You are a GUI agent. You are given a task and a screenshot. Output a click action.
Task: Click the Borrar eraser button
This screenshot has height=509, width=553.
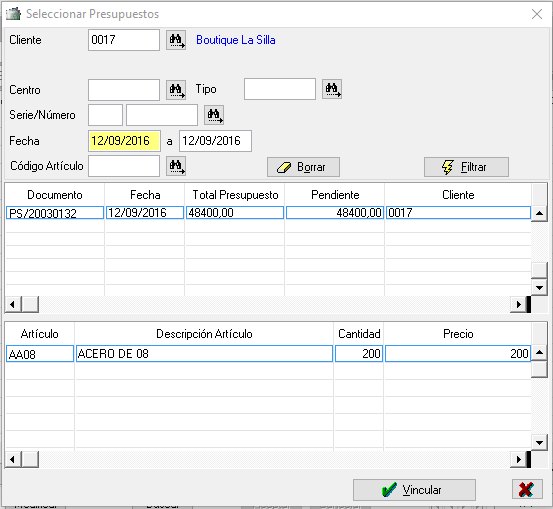pyautogui.click(x=303, y=167)
